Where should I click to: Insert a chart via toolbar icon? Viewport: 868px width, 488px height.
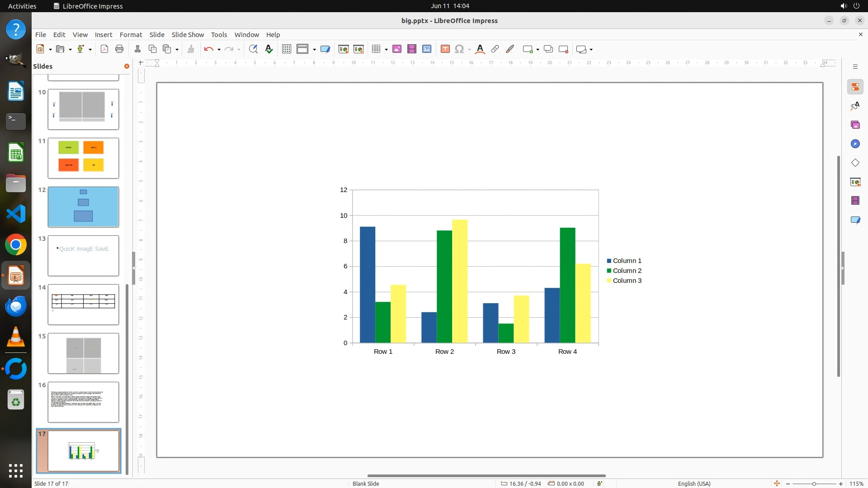click(426, 49)
